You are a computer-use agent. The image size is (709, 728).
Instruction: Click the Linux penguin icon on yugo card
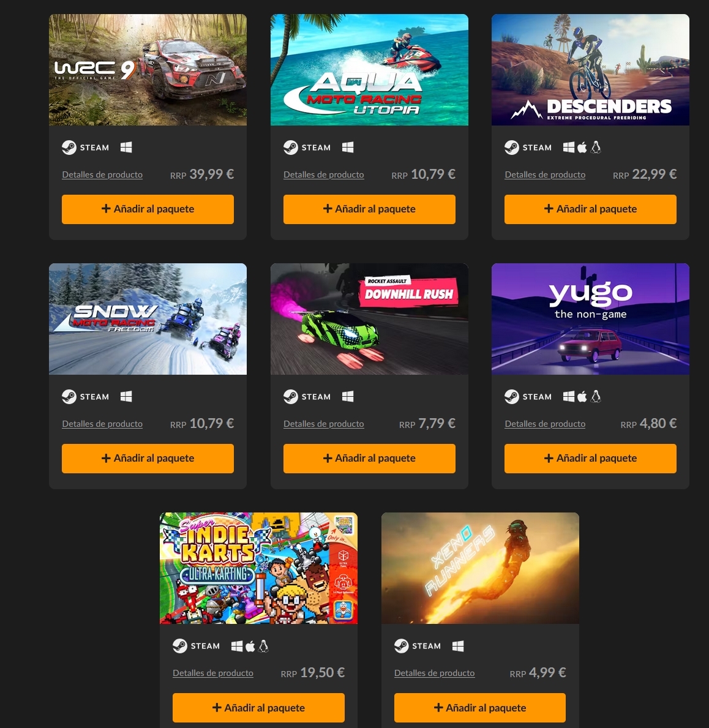[x=596, y=397]
